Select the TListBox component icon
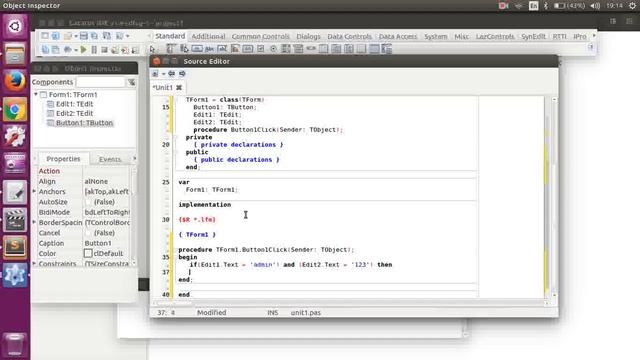 point(286,49)
